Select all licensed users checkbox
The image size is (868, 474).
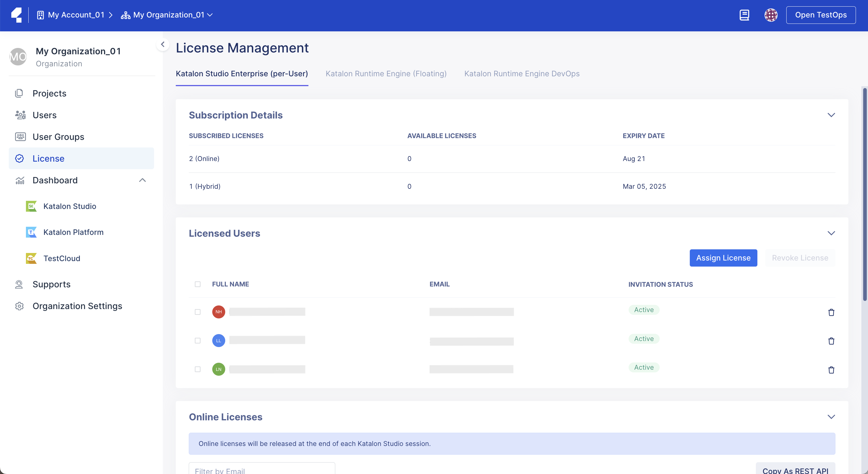(x=197, y=284)
